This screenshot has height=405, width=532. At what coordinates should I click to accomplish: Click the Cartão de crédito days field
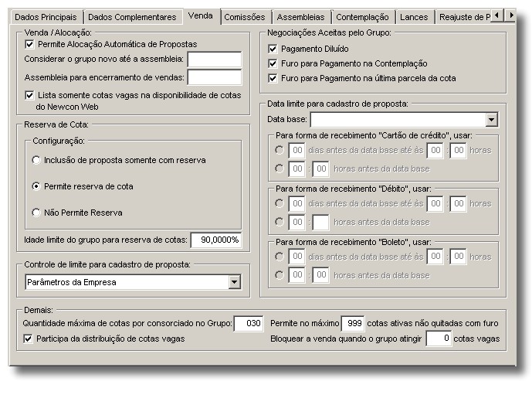pos(296,151)
